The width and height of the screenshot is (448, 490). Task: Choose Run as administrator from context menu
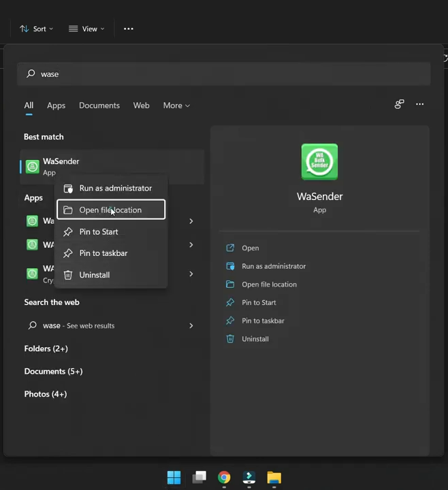115,189
